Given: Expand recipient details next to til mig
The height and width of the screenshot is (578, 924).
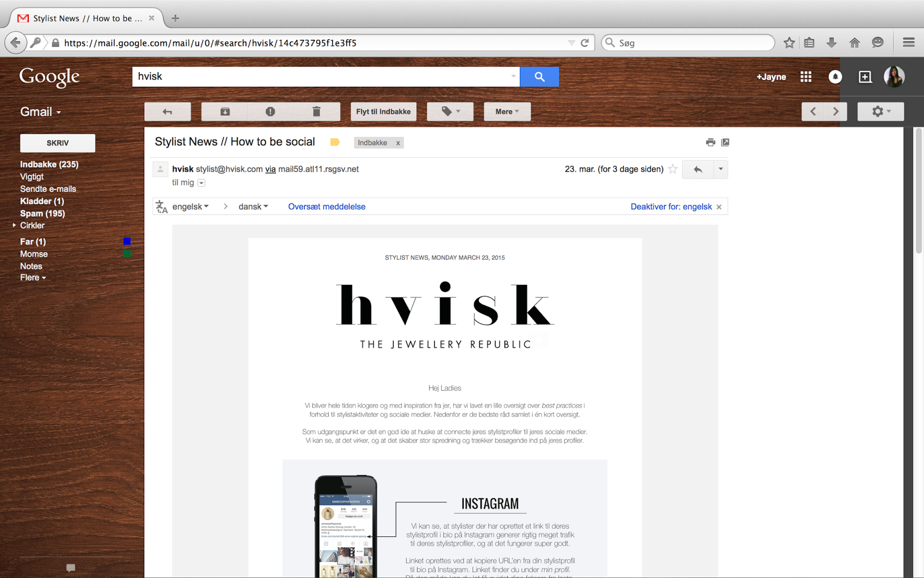Looking at the screenshot, I should (x=202, y=183).
